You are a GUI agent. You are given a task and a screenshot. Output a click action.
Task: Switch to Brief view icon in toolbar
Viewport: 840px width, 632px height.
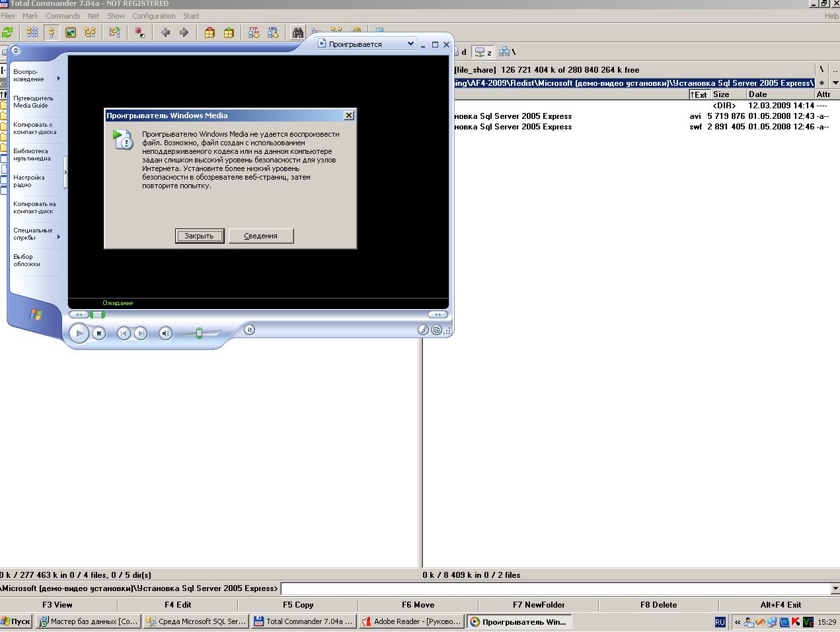[x=32, y=32]
